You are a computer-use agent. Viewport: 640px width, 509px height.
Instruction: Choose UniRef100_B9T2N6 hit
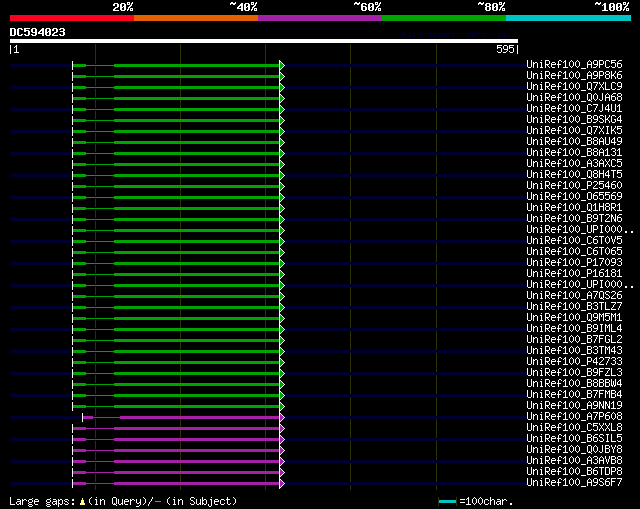pyautogui.click(x=574, y=218)
